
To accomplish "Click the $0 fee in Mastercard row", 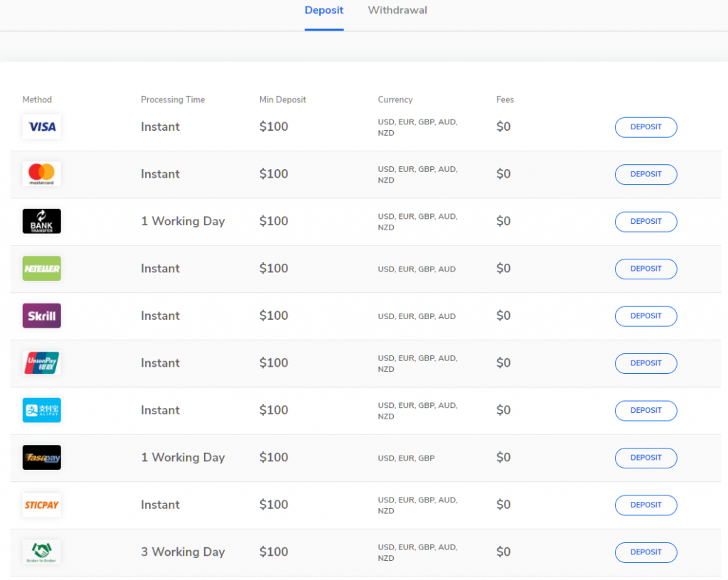I will pyautogui.click(x=503, y=174).
